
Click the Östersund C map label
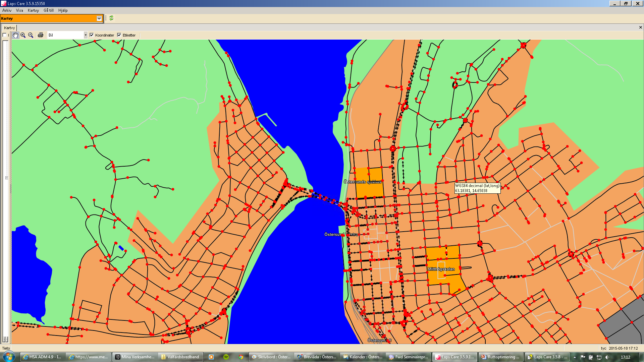[x=379, y=340]
